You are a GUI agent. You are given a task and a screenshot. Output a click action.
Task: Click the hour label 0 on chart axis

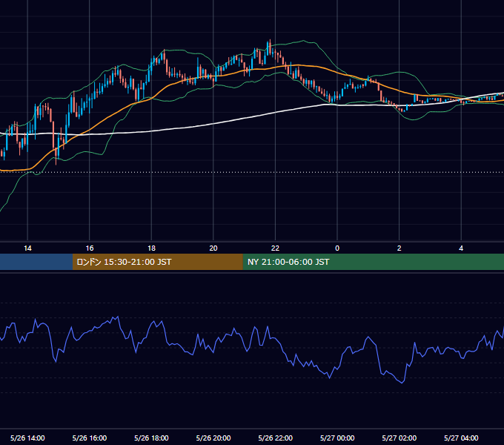(x=337, y=248)
